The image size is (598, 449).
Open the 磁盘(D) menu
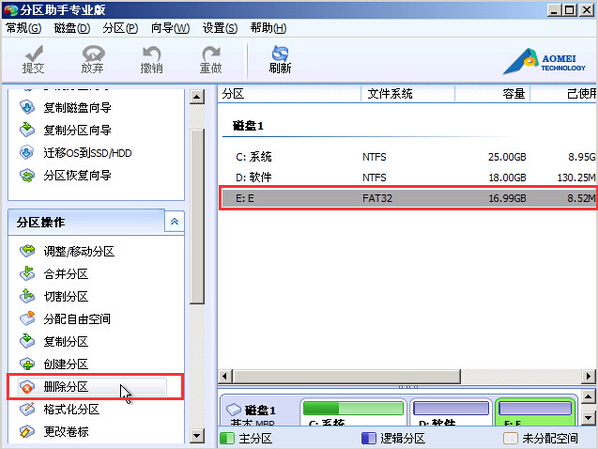tap(72, 28)
